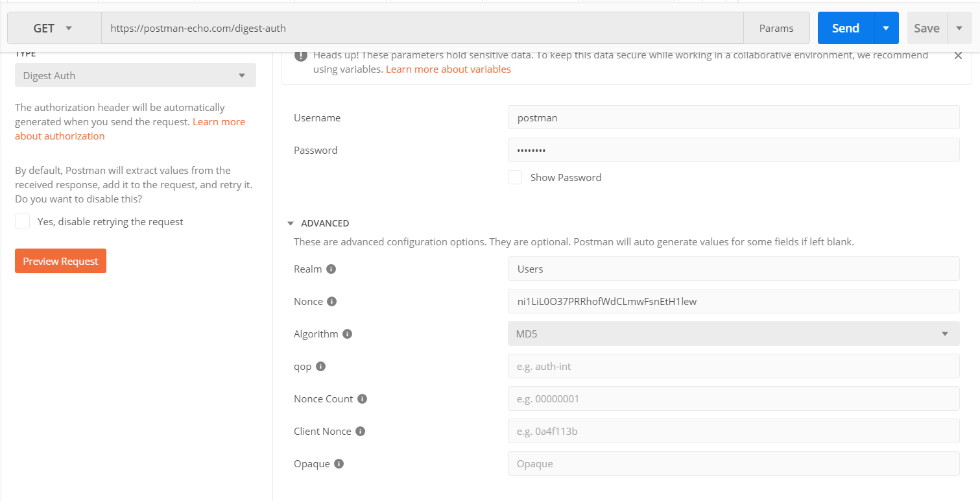Enable the Show Password checkbox

pos(514,177)
